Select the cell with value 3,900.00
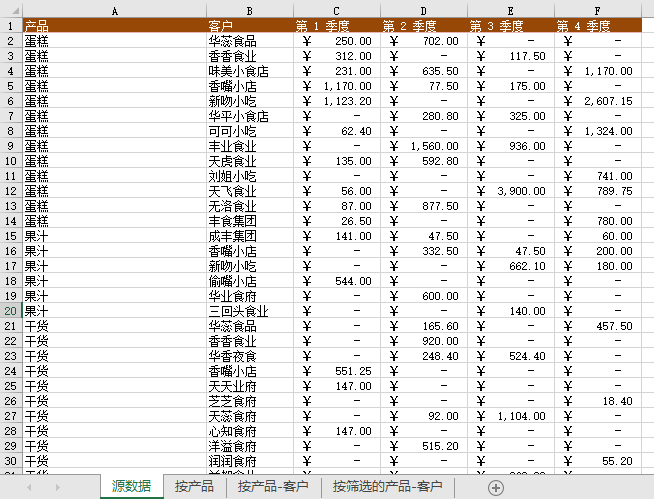This screenshot has width=654, height=499. coord(510,191)
